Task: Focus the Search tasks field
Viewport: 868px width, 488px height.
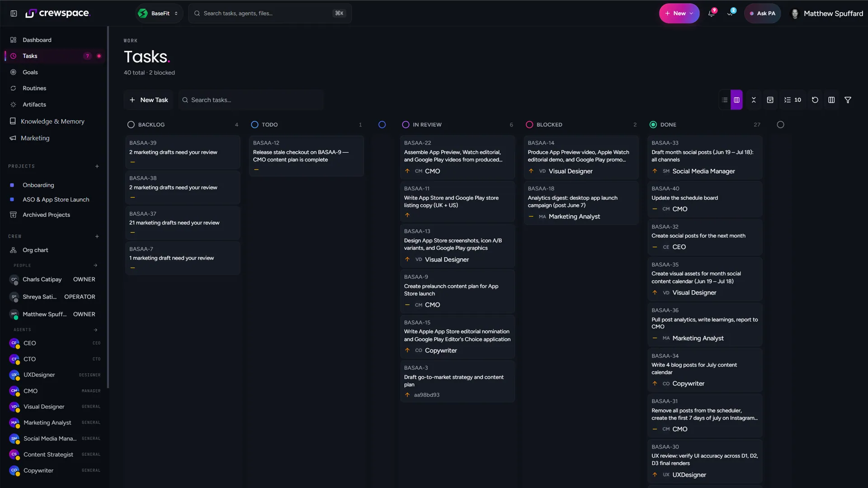Action: coord(251,100)
